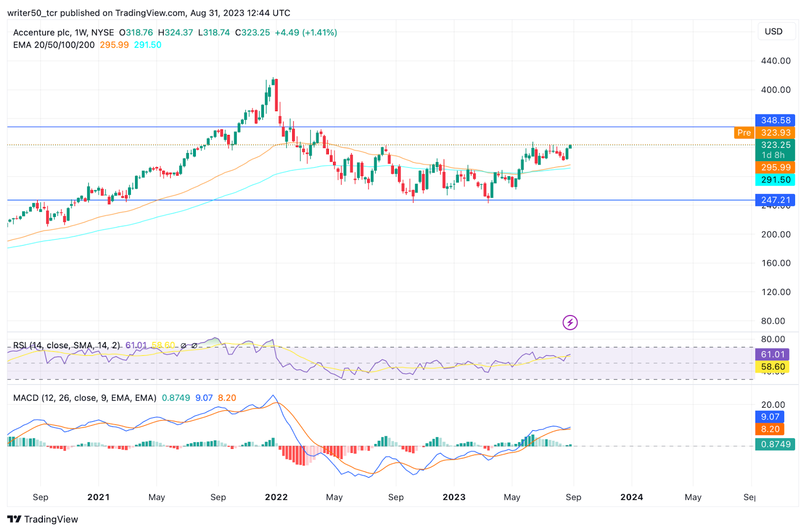806x532 pixels.
Task: Click the 20.00 MACD scale value
Action: tap(773, 405)
